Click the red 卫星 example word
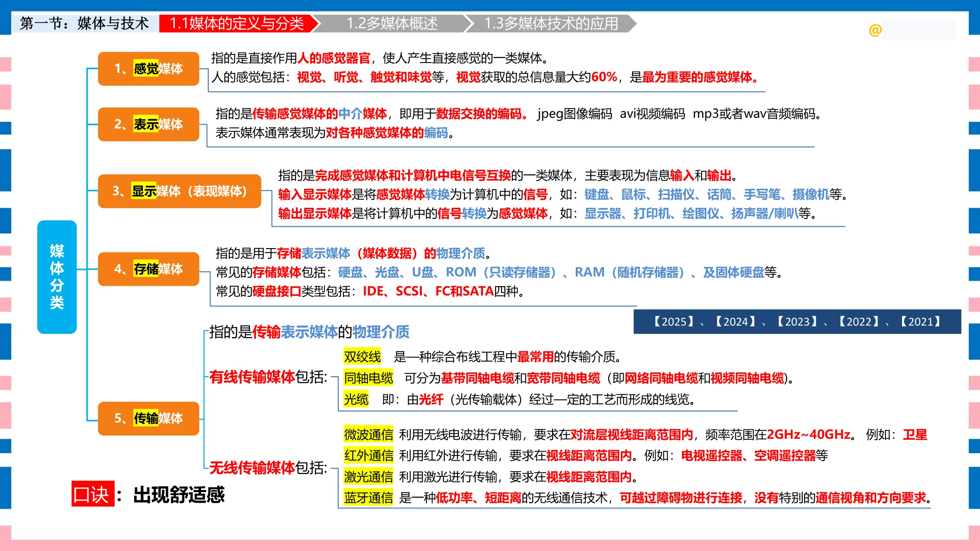 (915, 435)
